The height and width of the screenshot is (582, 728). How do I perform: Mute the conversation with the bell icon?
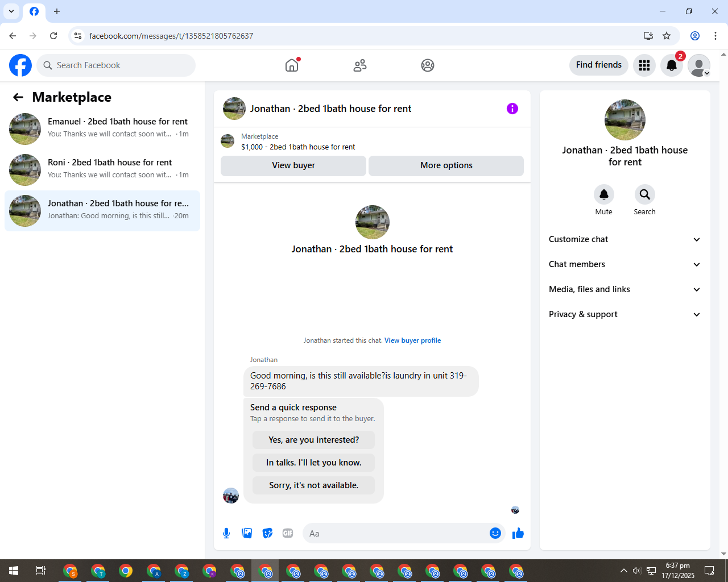pos(604,194)
